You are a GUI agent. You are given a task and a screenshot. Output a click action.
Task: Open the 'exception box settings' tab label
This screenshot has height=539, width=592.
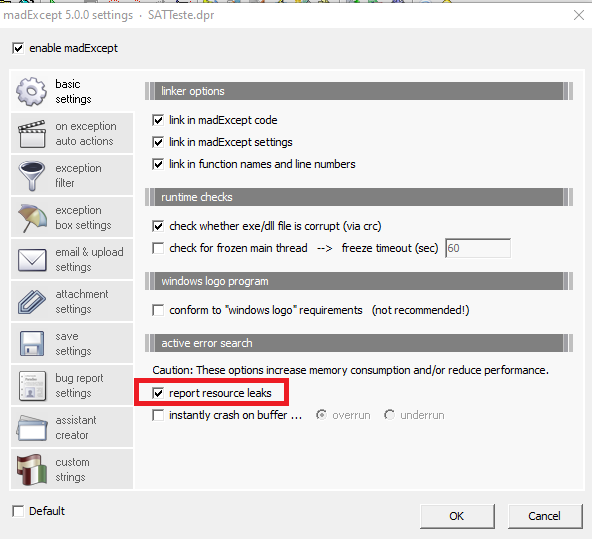(x=83, y=218)
